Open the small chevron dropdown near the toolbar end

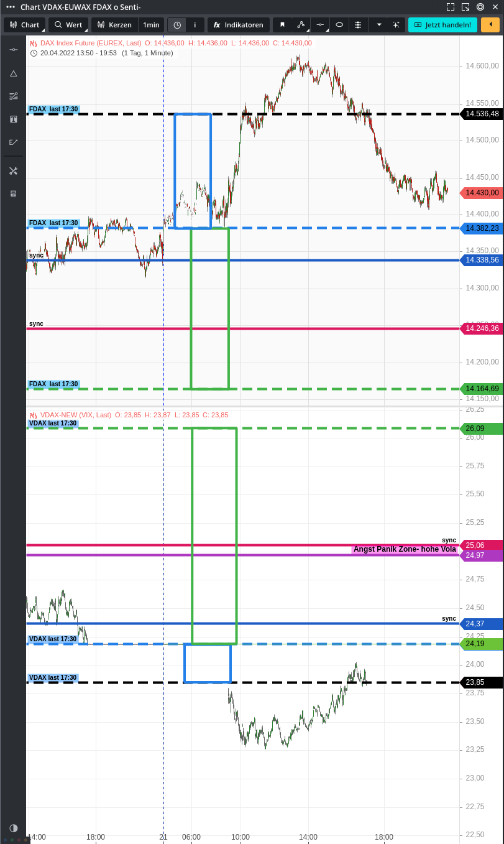378,25
